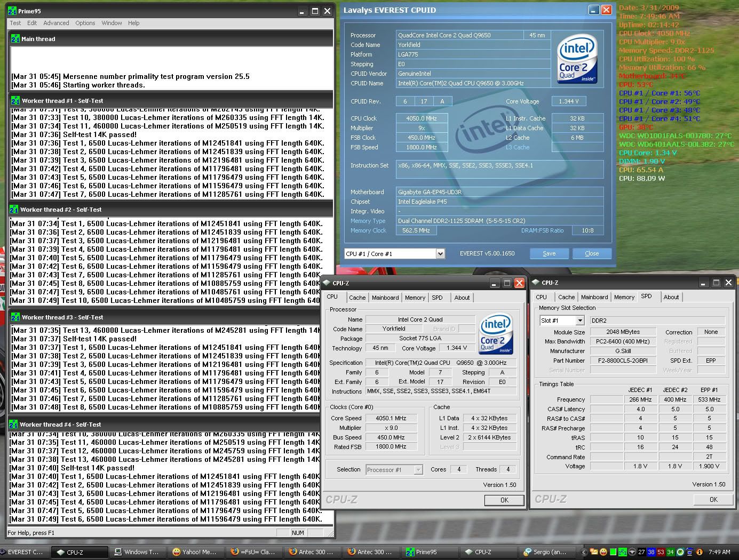Open Prime95 Edit menu
The height and width of the screenshot is (560, 739).
32,23
